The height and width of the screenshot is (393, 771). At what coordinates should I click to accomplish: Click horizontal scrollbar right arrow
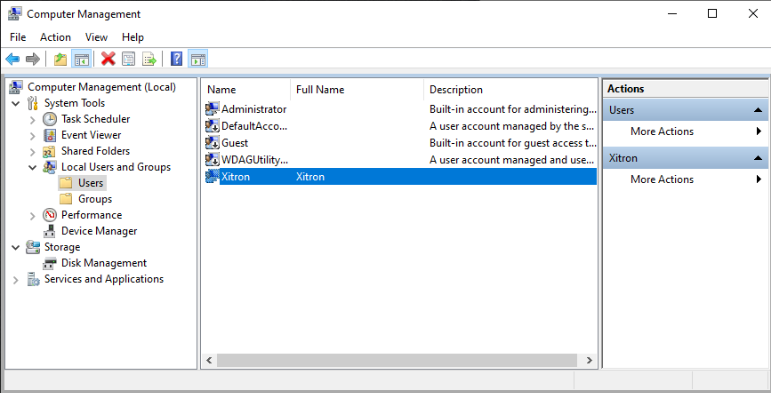(590, 361)
